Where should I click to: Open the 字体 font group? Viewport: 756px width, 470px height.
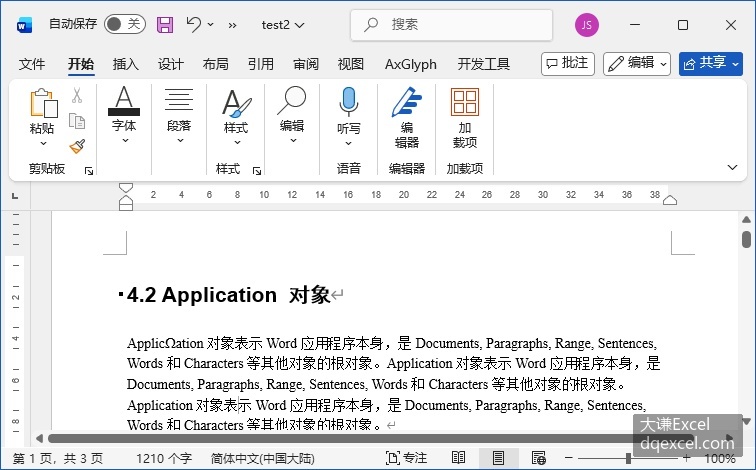pos(124,115)
